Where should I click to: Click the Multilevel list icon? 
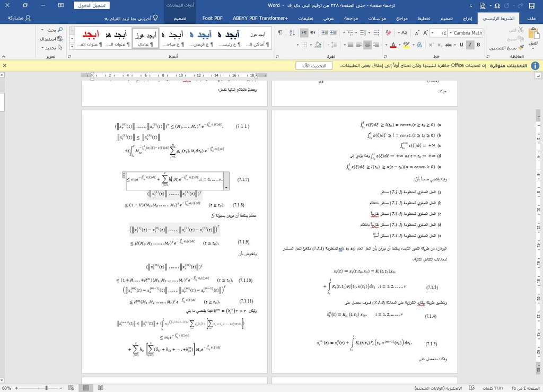pos(349,33)
